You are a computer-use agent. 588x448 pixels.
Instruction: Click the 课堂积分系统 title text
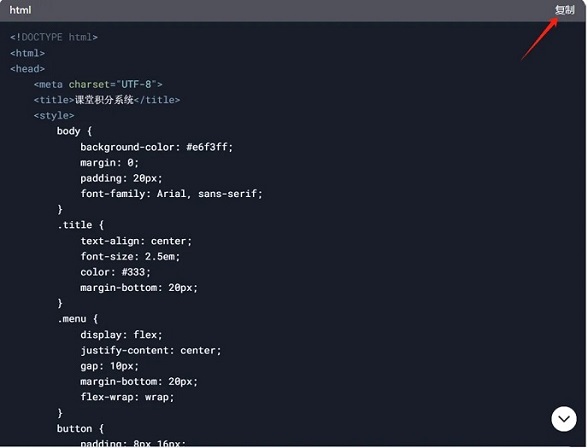click(104, 100)
